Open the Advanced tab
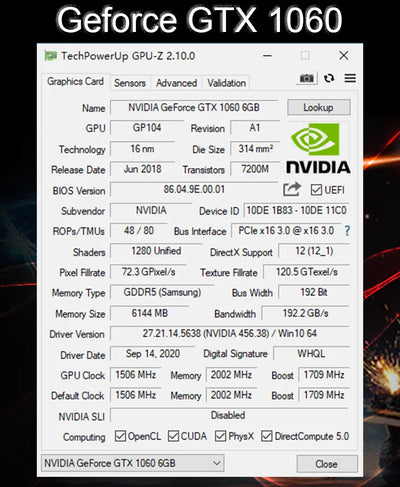 click(x=176, y=83)
